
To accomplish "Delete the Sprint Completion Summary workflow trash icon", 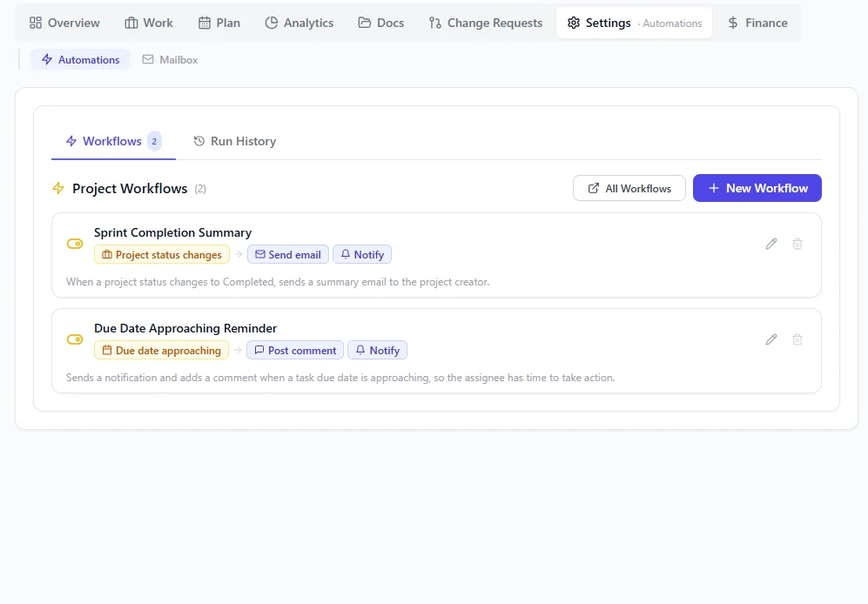I will coord(797,244).
